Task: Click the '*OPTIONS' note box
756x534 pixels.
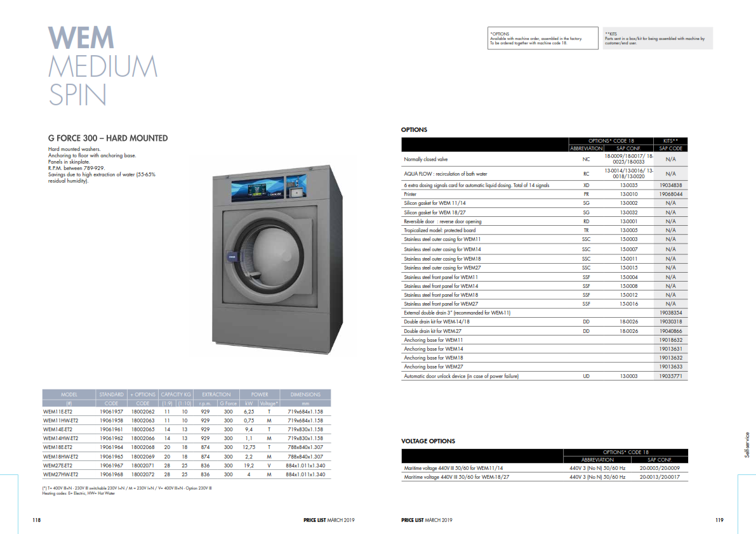Action: [x=543, y=38]
